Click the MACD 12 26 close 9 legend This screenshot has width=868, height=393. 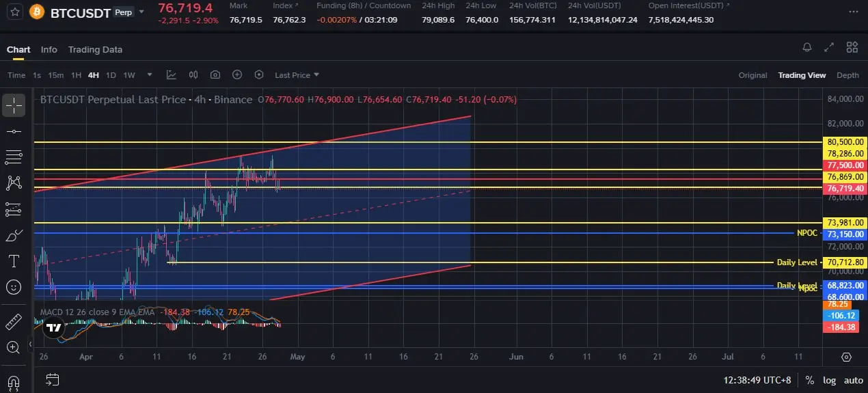(x=97, y=312)
